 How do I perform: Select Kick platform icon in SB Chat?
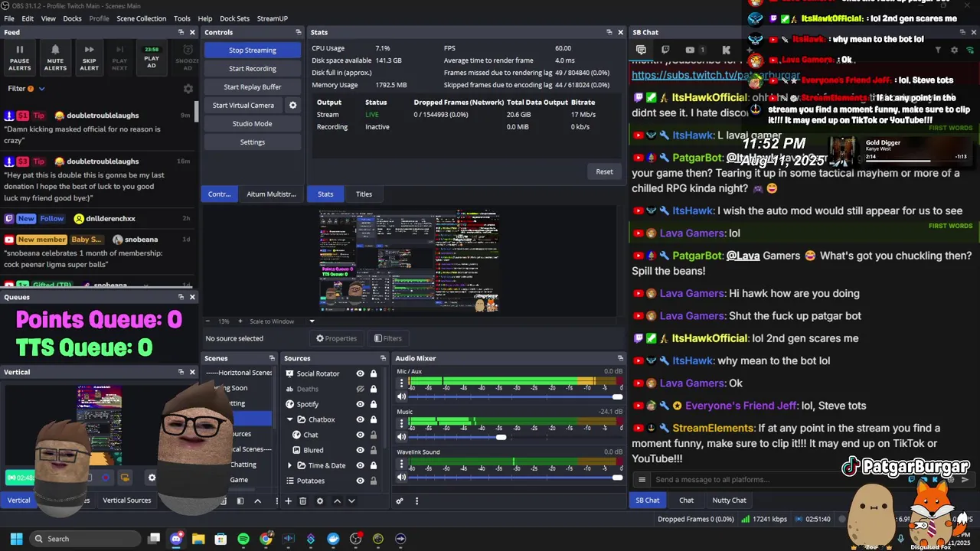pyautogui.click(x=726, y=50)
